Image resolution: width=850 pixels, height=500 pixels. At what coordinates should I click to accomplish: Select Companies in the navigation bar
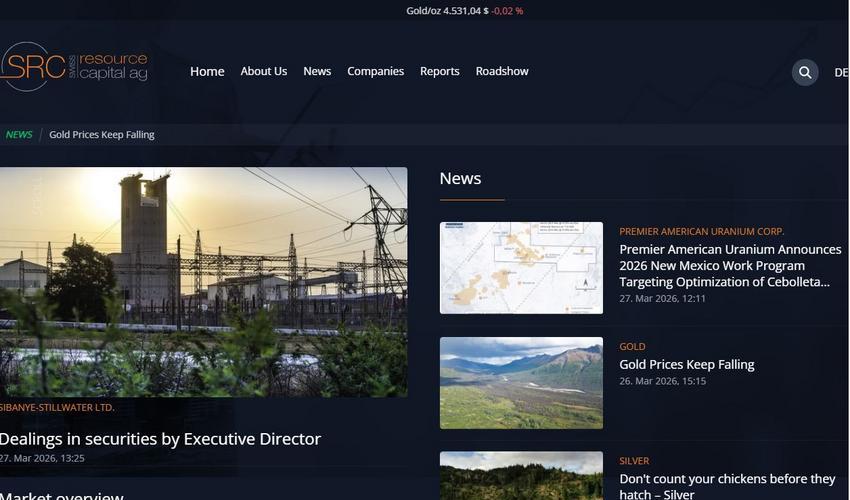pyautogui.click(x=375, y=71)
